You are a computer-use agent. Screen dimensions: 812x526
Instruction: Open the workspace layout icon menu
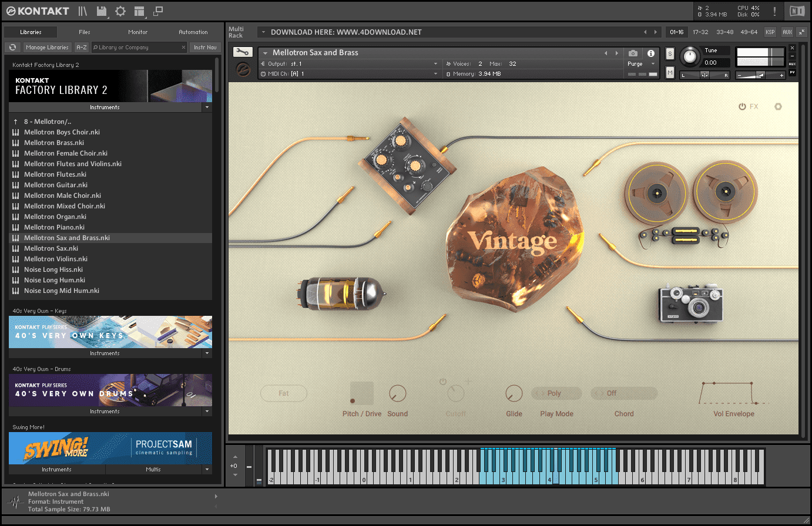139,11
